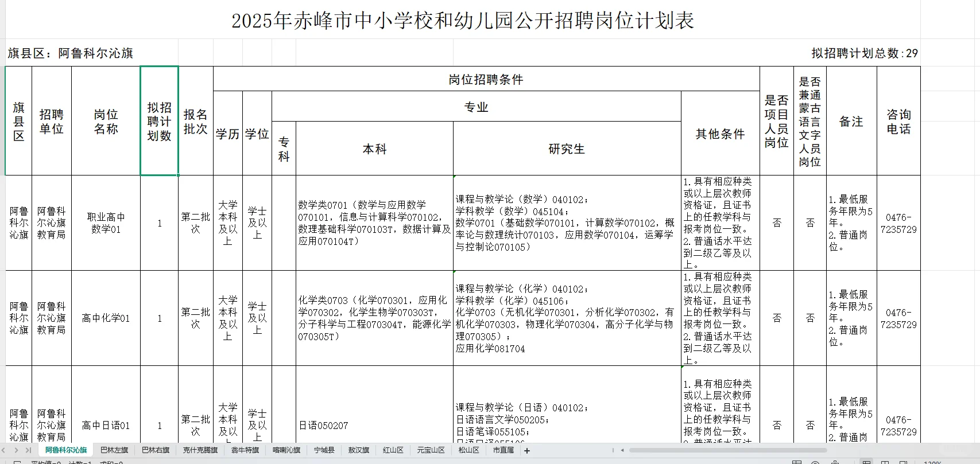
Task: Click the 课程与教学论（数学）040102 graduate cell
Action: [567, 223]
